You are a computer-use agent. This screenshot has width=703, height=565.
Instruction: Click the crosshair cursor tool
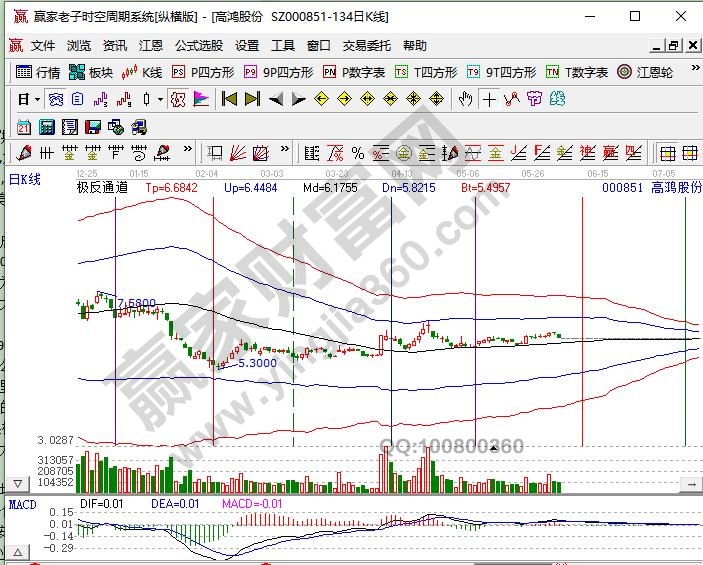pos(488,99)
